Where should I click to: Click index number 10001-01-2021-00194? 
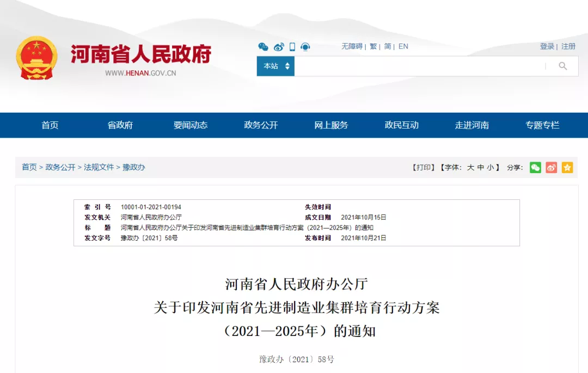(x=151, y=207)
